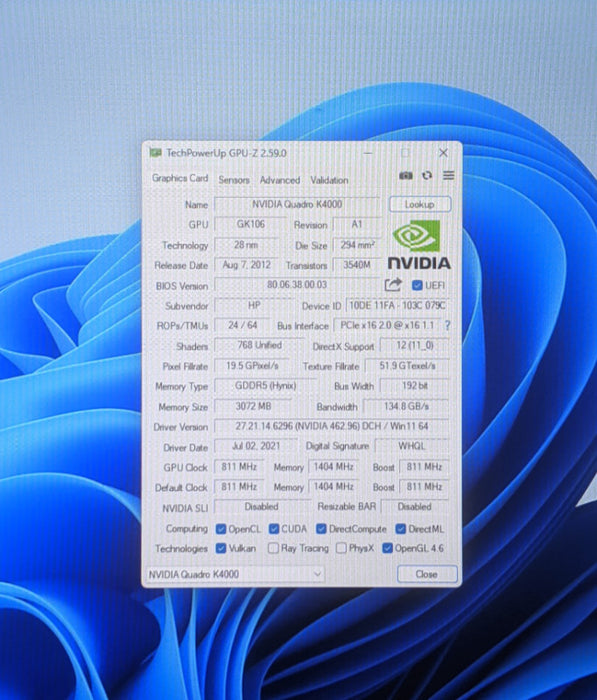Close the GPU-Z window with X
Screen dimensions: 597x700
click(443, 153)
